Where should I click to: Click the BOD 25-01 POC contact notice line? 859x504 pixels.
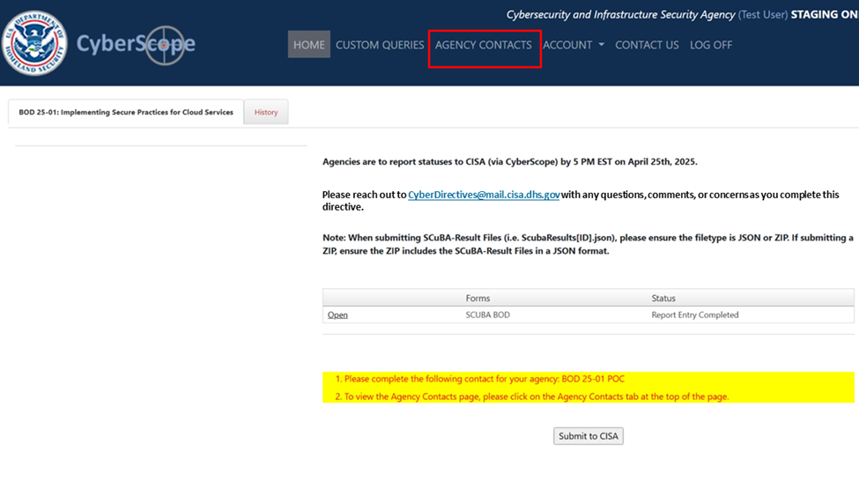point(480,379)
